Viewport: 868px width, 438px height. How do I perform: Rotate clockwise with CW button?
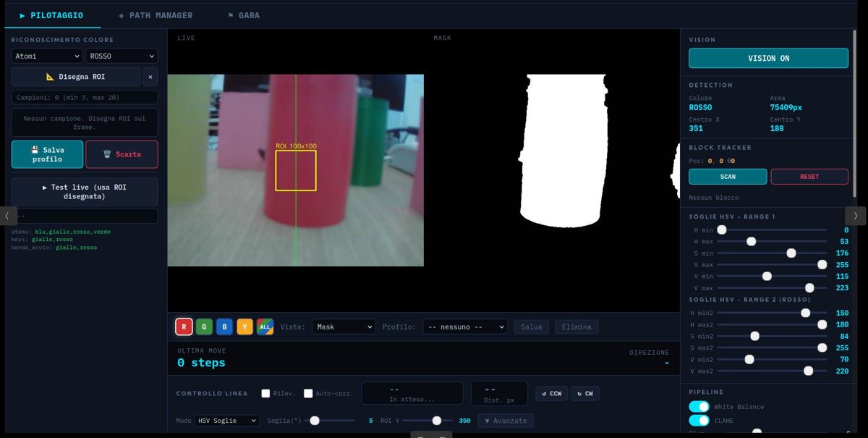tap(585, 394)
